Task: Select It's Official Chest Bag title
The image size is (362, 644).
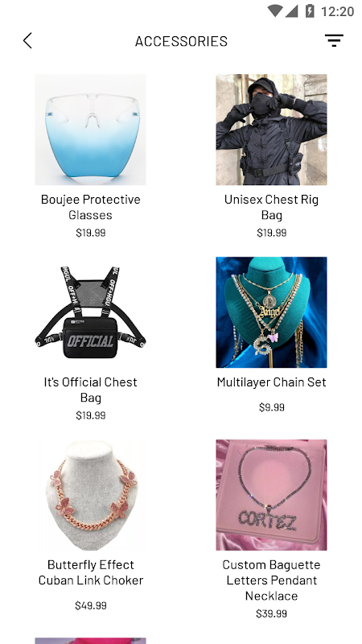Action: [90, 390]
